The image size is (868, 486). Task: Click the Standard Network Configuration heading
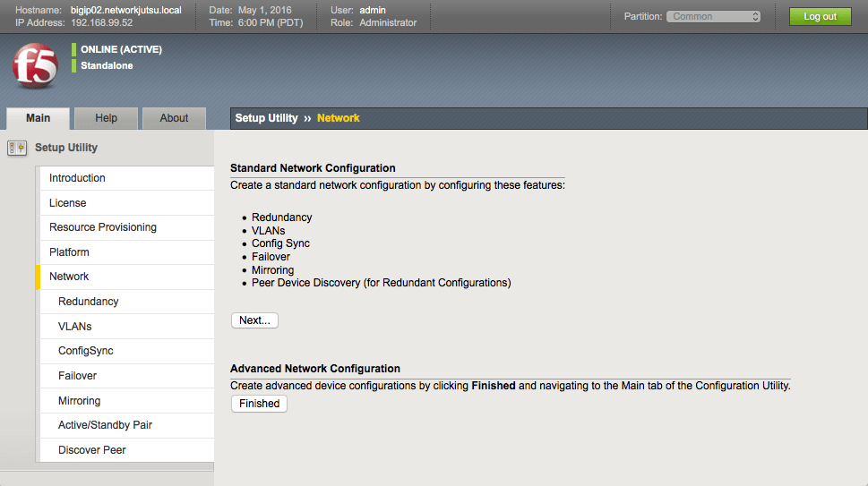(313, 168)
